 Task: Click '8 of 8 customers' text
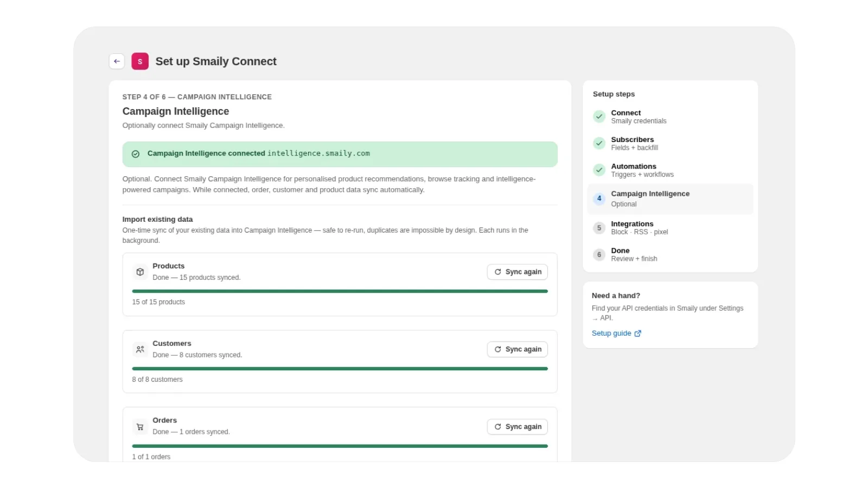[157, 380]
